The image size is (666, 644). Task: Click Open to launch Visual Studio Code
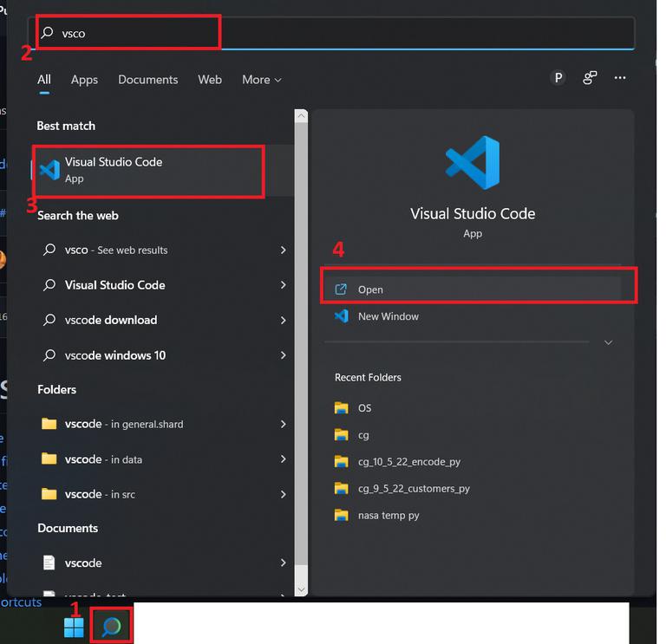pos(370,289)
